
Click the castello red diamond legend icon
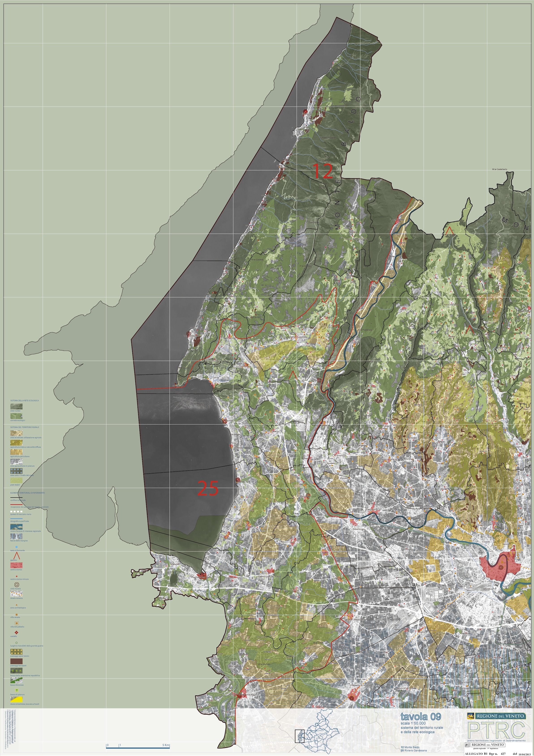16,633
